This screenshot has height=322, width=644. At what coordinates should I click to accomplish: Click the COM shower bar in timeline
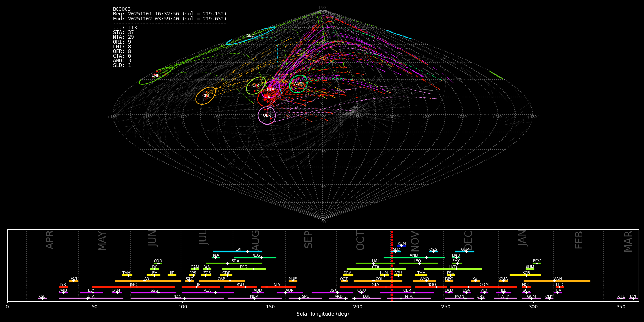point(483,287)
